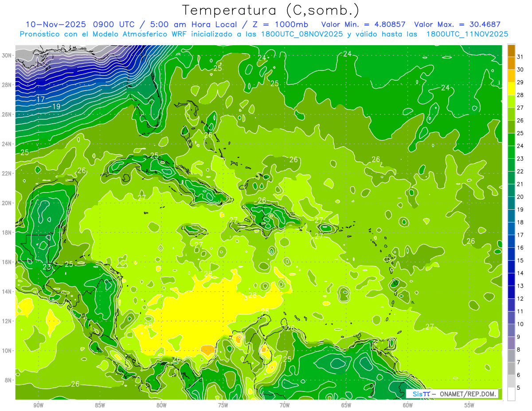This screenshot has height=411, width=532.
Task: Click the '80W' longitude axis label
Action: [161, 405]
